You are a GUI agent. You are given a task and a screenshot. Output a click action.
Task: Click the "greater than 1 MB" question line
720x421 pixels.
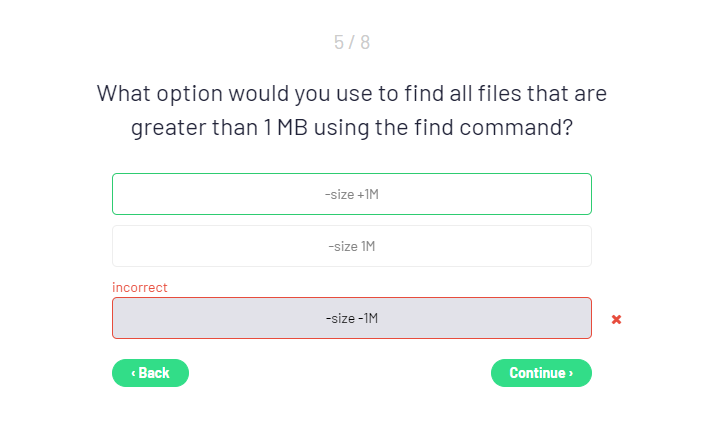[x=351, y=129]
